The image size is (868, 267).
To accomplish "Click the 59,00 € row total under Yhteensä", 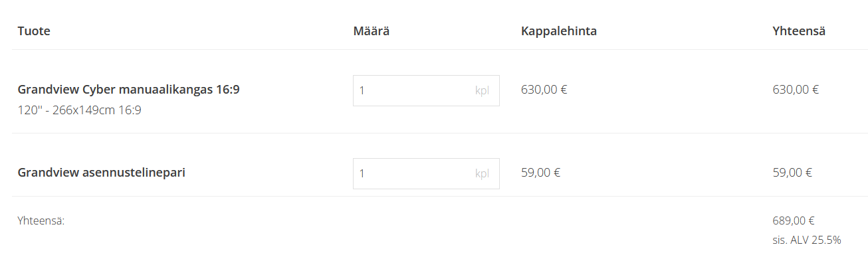I will point(792,173).
